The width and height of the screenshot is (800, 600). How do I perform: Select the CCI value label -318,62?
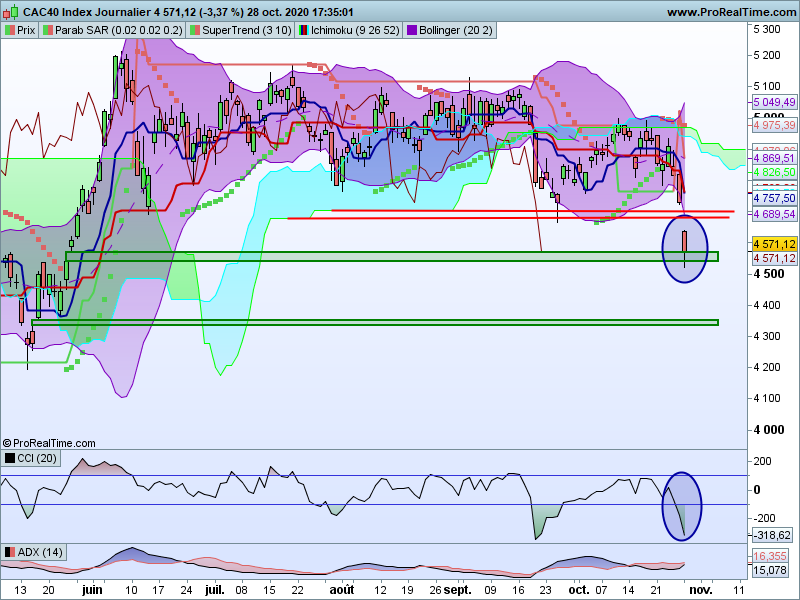[x=772, y=535]
